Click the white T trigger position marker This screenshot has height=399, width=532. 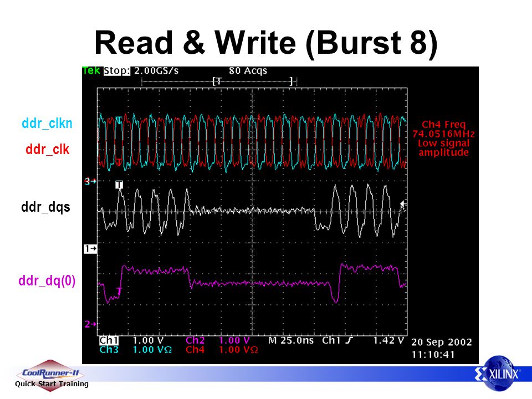[119, 185]
